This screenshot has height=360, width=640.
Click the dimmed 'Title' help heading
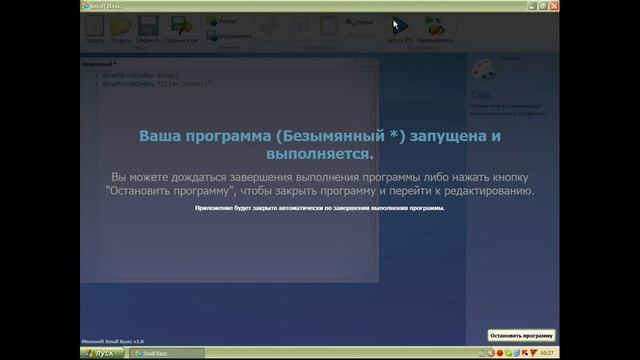point(480,95)
